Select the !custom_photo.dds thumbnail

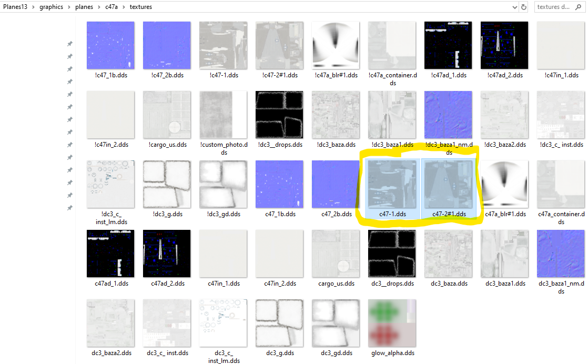tap(223, 115)
